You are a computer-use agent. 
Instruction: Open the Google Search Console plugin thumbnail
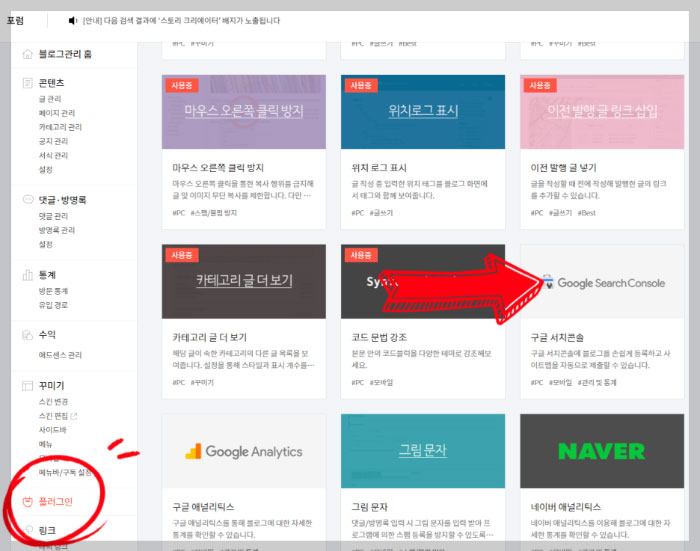(602, 281)
